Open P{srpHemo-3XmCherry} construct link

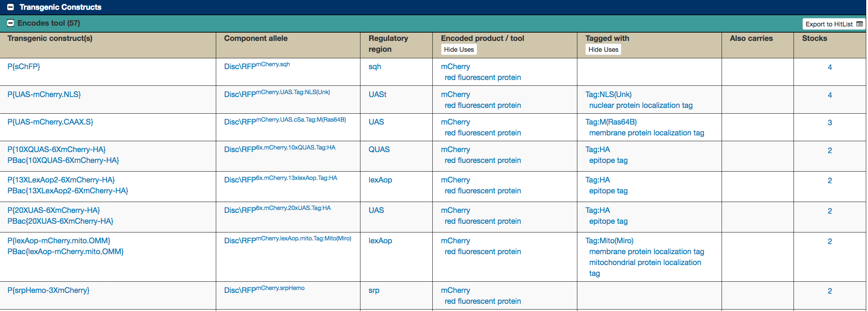click(48, 290)
